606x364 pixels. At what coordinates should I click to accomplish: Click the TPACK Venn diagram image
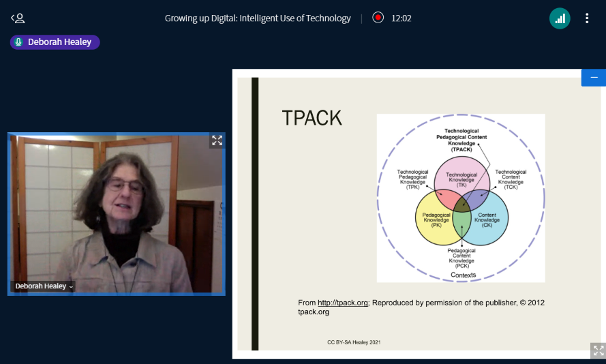point(461,198)
